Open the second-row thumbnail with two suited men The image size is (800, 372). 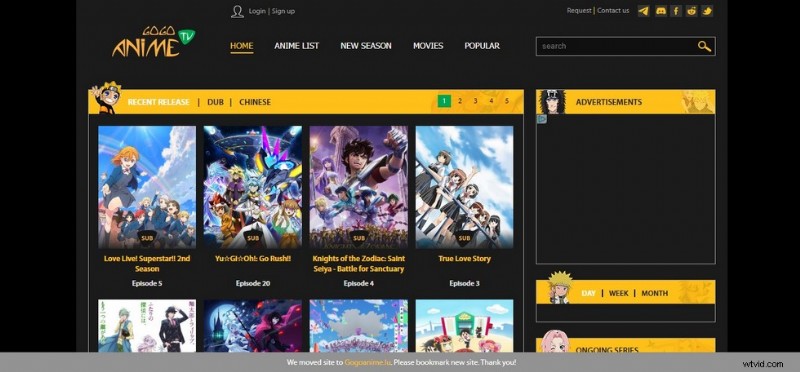point(147,326)
